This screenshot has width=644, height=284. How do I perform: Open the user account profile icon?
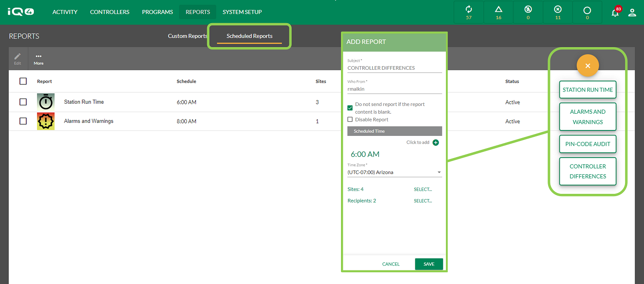tap(632, 12)
